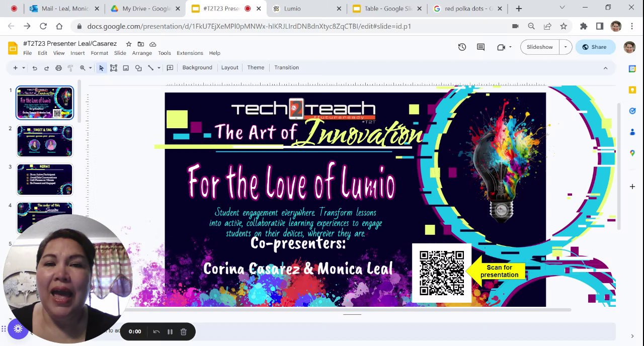Insert an image from toolbar
This screenshot has height=346, width=644.
tap(126, 68)
